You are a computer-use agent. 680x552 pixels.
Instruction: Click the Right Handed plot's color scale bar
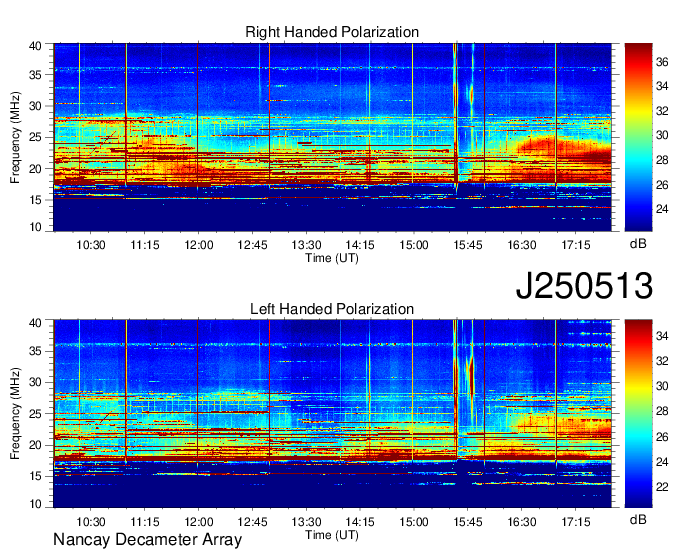click(x=638, y=137)
